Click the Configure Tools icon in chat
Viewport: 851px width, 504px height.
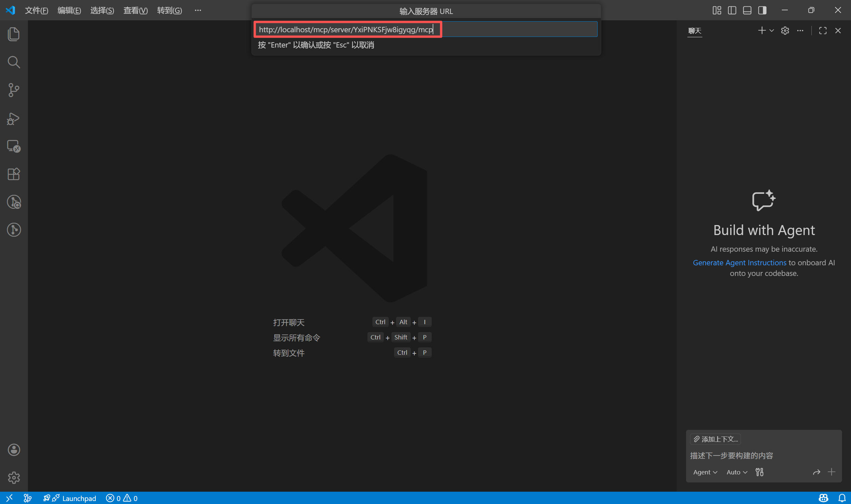pos(759,472)
